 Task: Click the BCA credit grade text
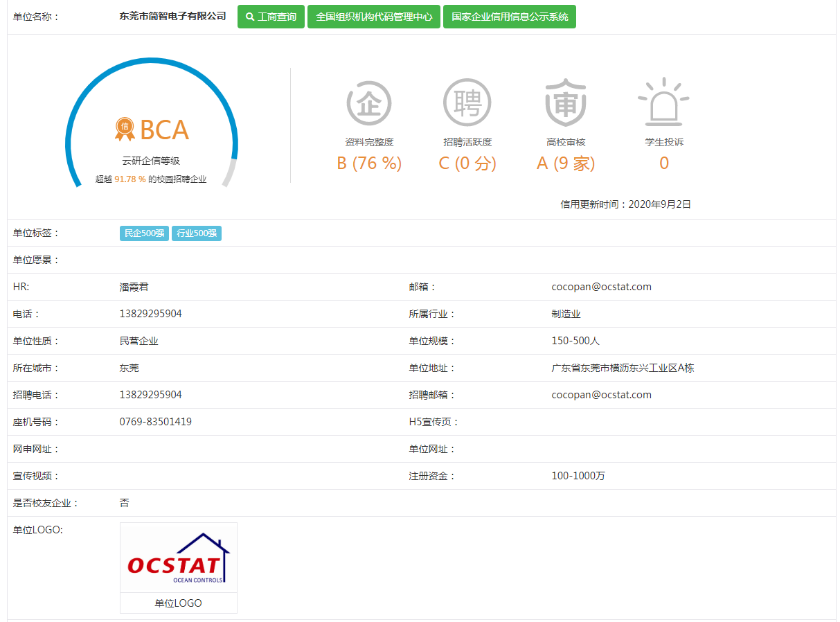(x=164, y=130)
